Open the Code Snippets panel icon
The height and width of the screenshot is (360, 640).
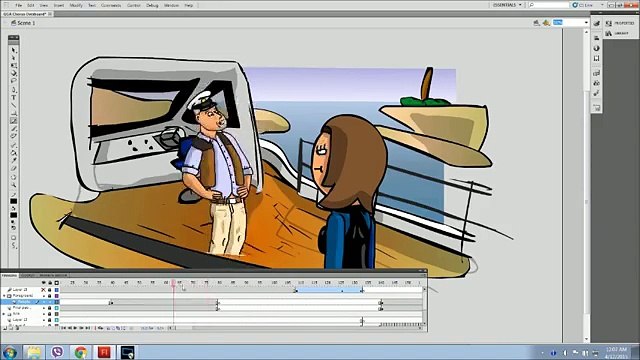596,73
